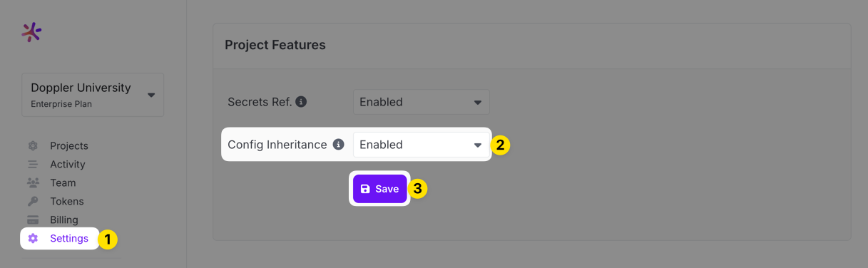
Task: Click the floppy disk icon in the Save button
Action: click(365, 189)
